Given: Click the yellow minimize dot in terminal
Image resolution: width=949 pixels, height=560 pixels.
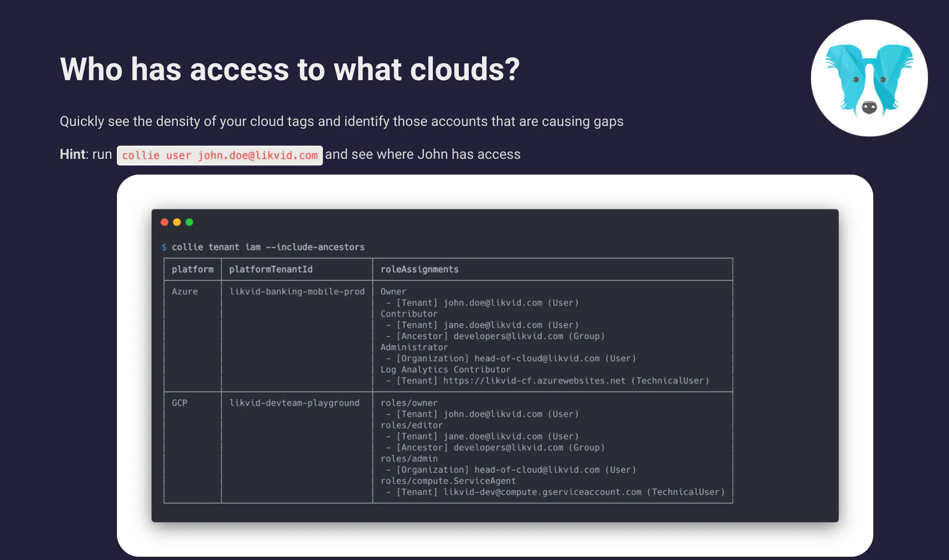Looking at the screenshot, I should [177, 222].
